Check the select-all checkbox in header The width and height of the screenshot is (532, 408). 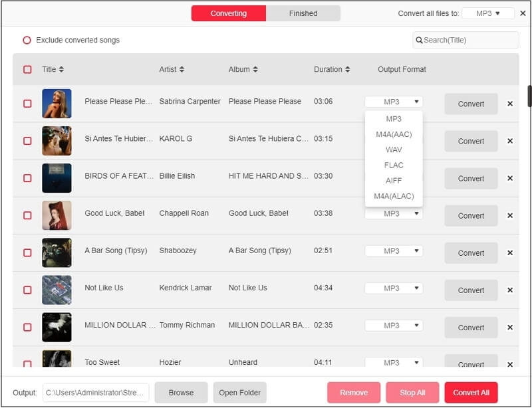click(x=27, y=69)
